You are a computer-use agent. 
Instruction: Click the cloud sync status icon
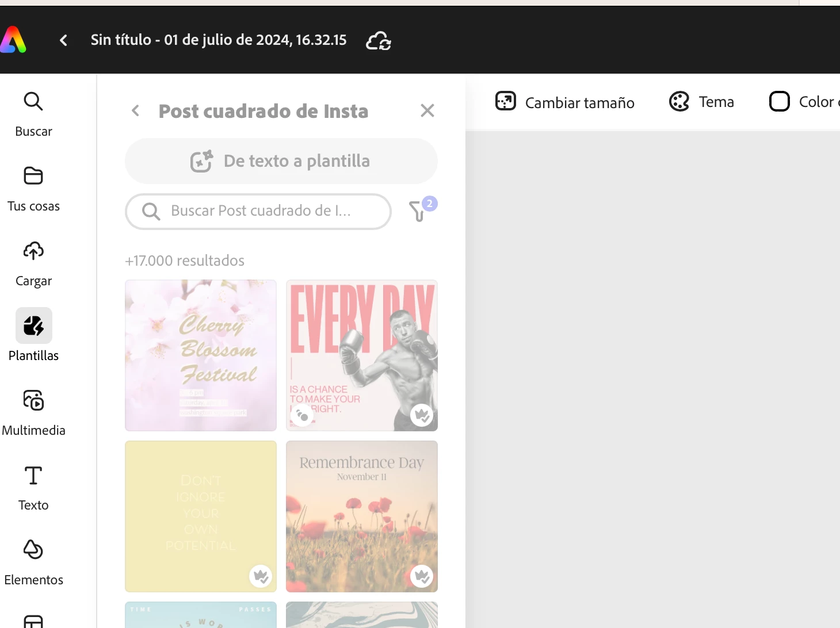coord(379,41)
